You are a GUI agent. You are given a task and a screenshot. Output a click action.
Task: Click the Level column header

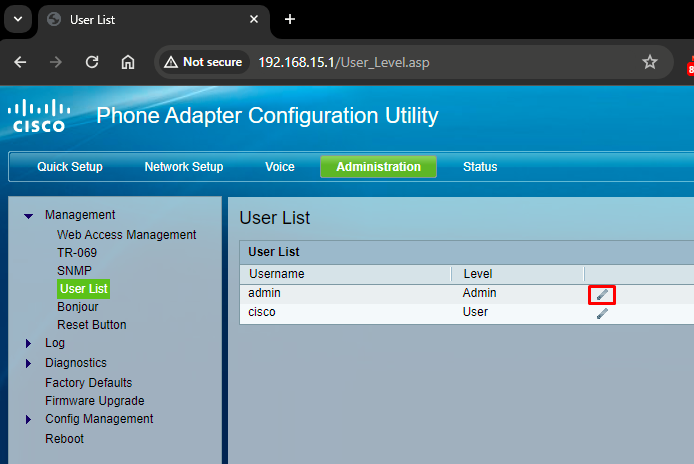coord(478,274)
